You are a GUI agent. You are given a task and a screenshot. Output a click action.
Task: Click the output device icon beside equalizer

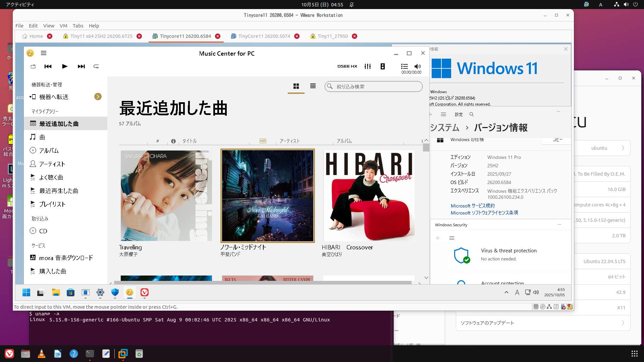(383, 66)
